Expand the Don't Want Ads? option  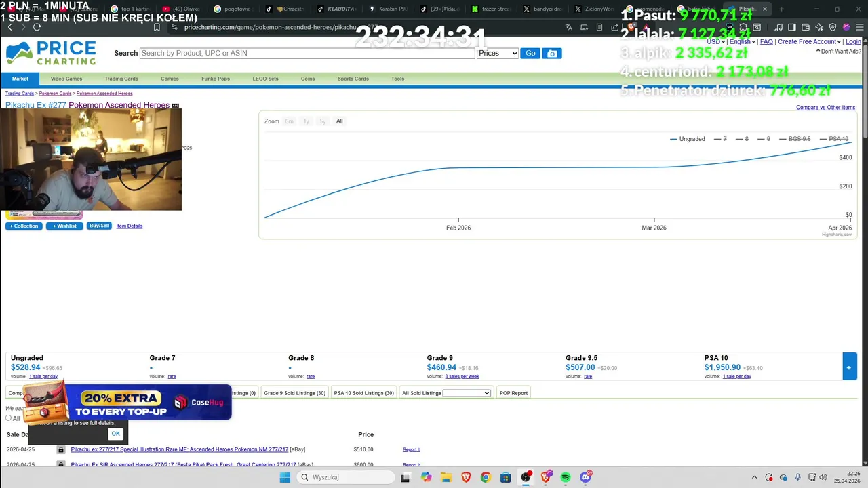(839, 52)
